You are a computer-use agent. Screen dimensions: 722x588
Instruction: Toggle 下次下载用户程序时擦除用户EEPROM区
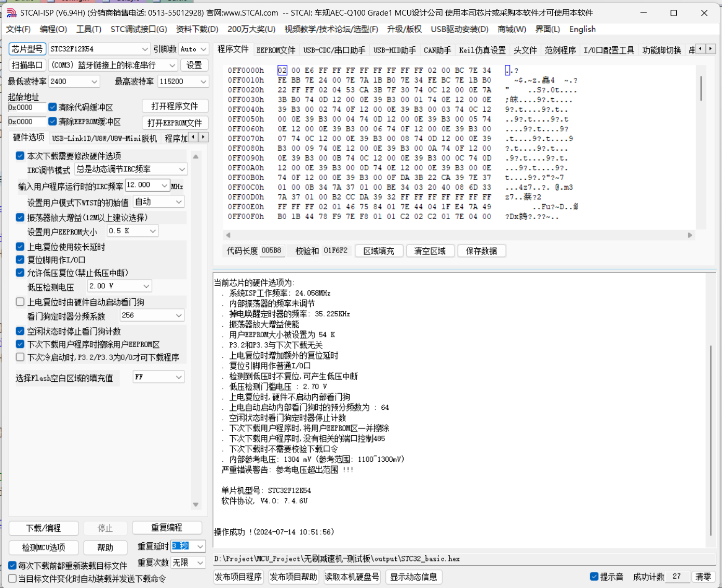(x=20, y=344)
